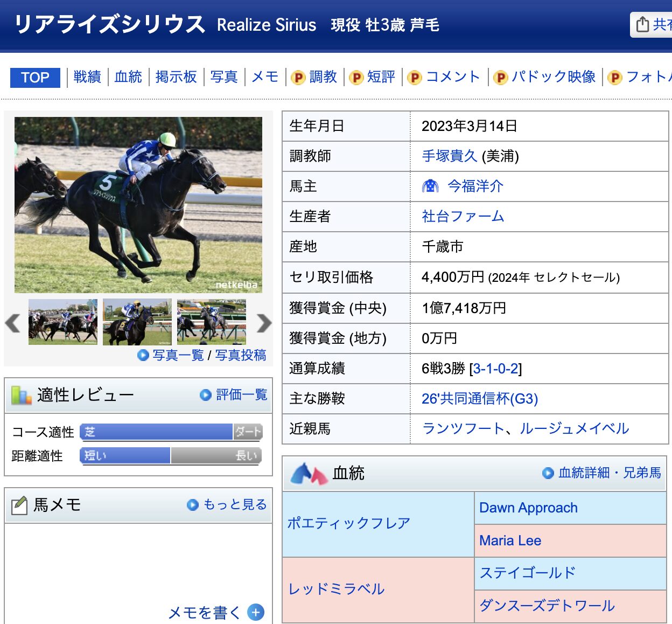
Task: Click the premium P icon beside 調教
Action: tap(298, 78)
